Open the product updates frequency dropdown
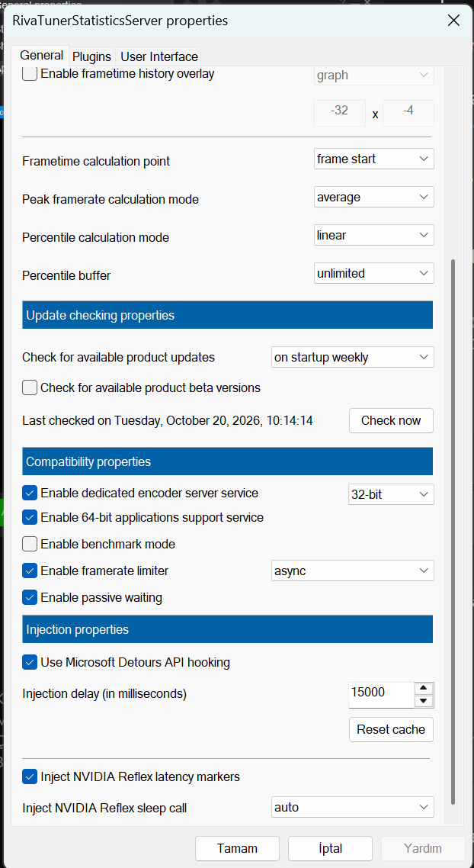Screen dimensions: 474x868 point(353,357)
